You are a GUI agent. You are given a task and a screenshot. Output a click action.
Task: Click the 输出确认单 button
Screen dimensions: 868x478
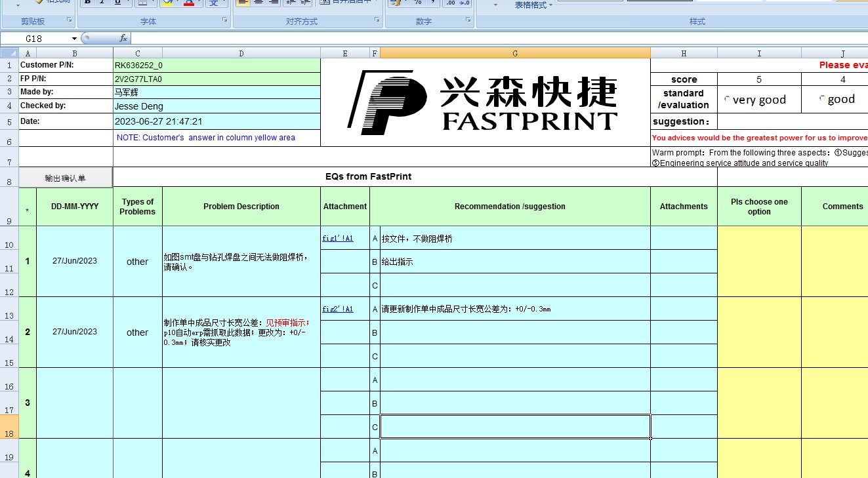[66, 177]
